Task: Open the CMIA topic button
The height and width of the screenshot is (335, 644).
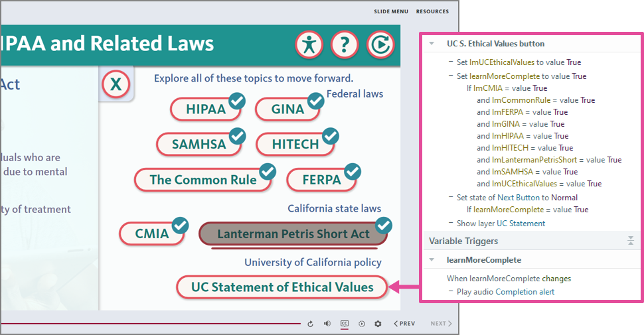Action: [152, 234]
